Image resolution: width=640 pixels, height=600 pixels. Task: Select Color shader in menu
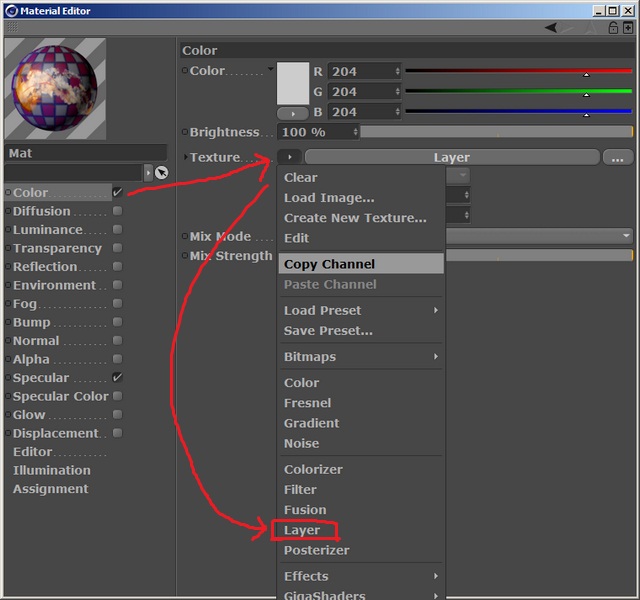point(302,382)
